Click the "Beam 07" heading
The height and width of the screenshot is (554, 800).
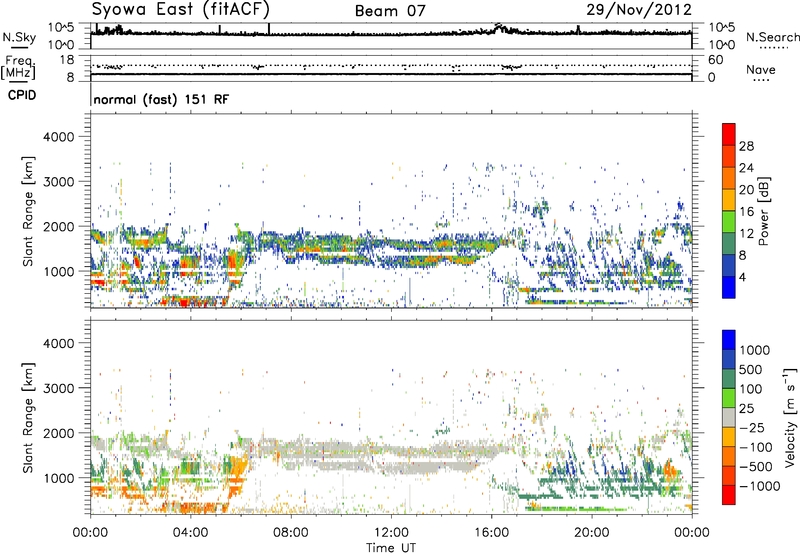coord(390,11)
